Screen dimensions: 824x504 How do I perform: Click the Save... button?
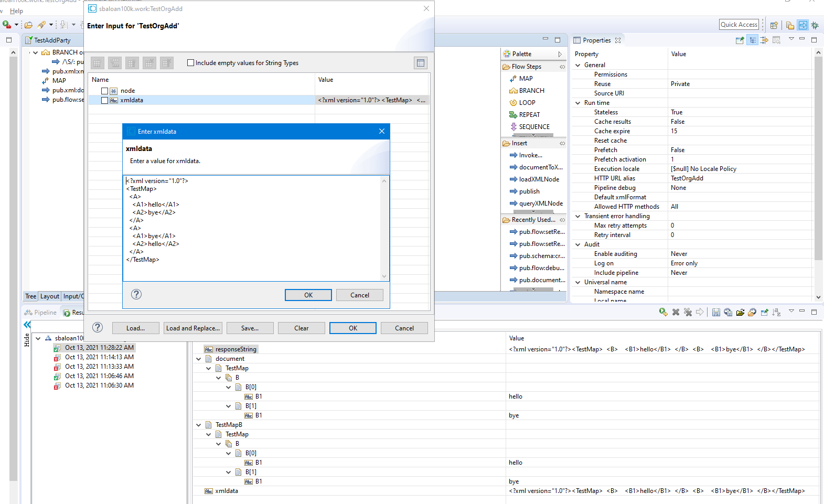click(250, 328)
